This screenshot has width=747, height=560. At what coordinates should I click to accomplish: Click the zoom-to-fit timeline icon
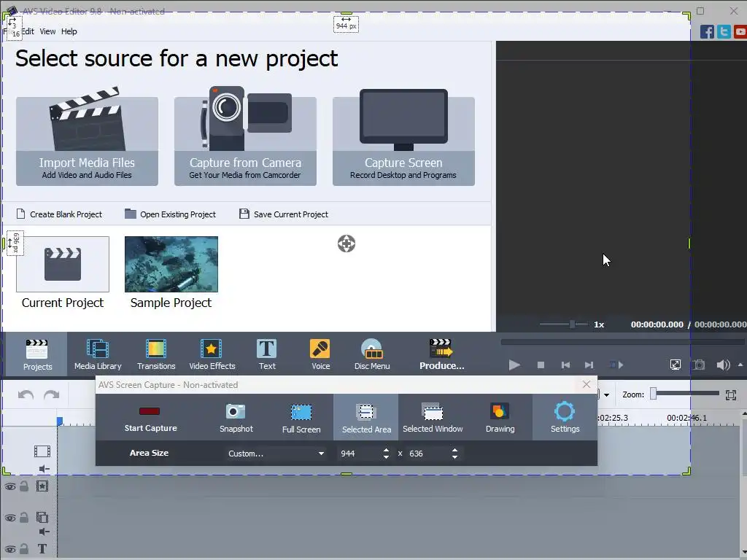pyautogui.click(x=731, y=394)
